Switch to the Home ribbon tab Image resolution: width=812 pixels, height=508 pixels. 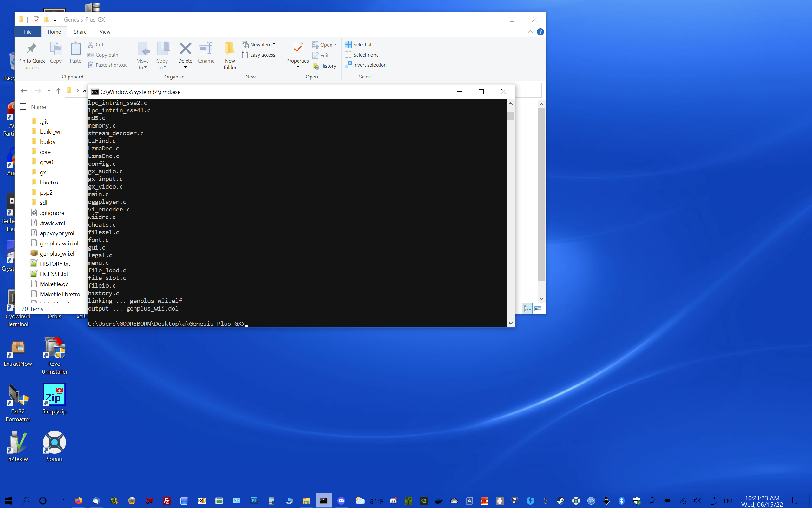click(54, 32)
